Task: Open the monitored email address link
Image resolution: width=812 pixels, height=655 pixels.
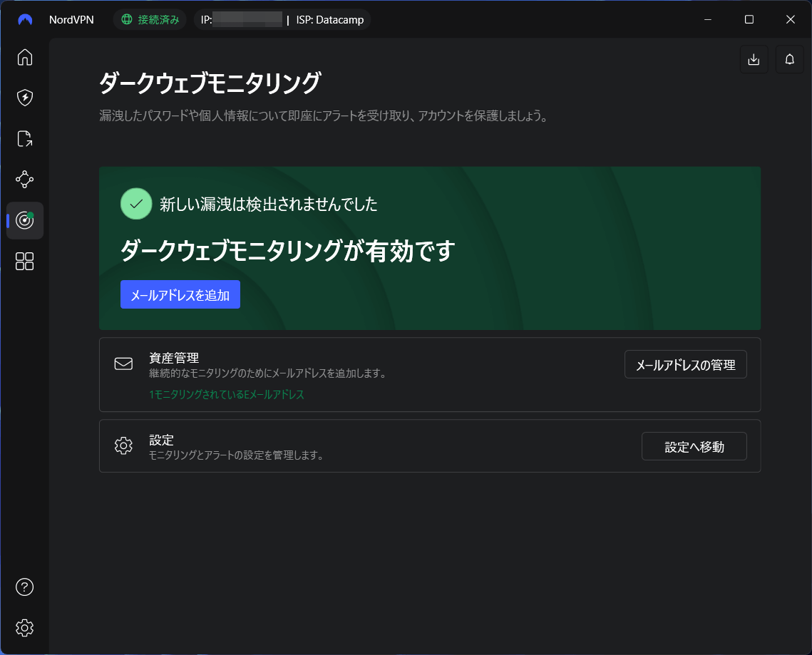Action: (226, 394)
